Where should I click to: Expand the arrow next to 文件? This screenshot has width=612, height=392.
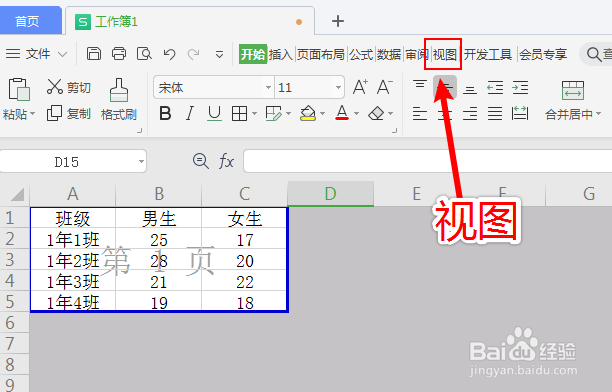click(62, 54)
